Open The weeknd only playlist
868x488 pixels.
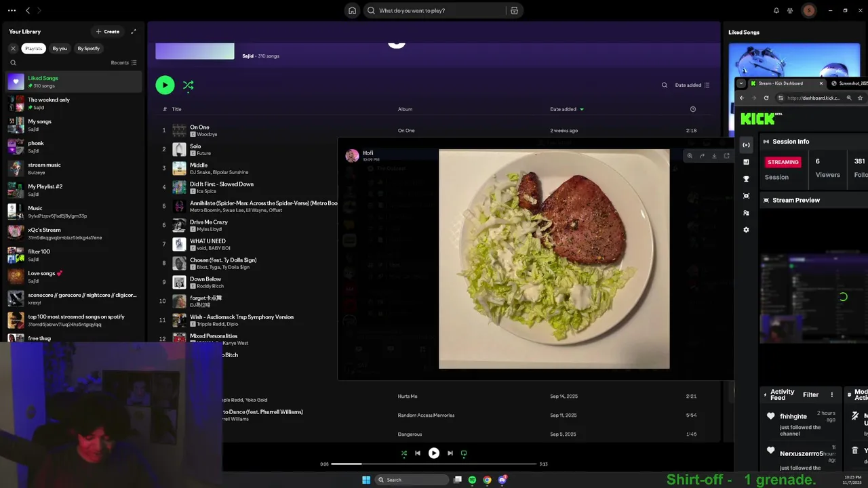(73, 103)
